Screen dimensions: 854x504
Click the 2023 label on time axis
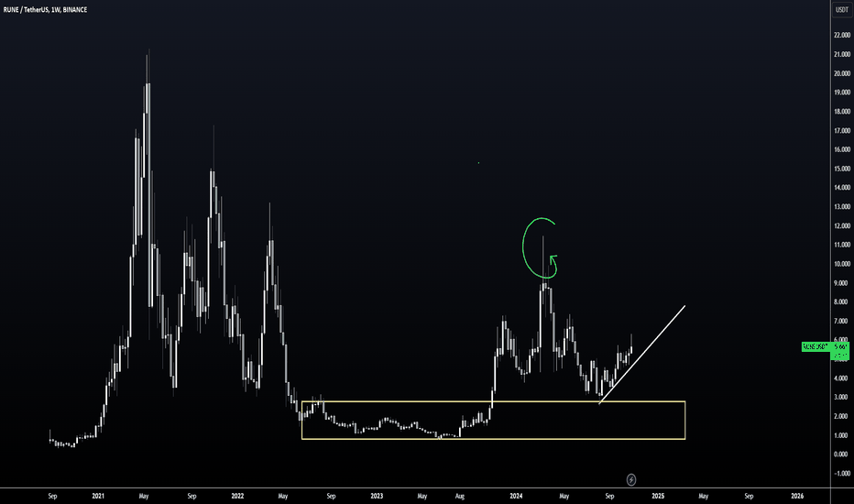click(377, 496)
